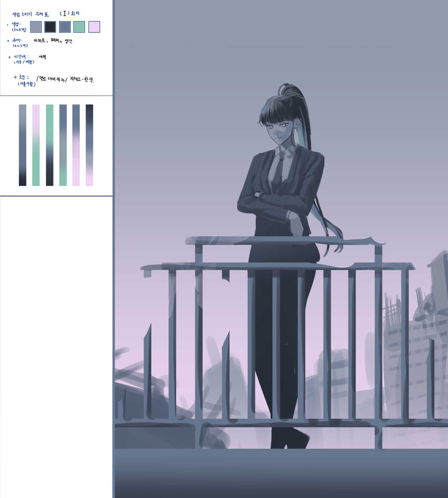Select the light pink color swatch
Image resolution: width=448 pixels, height=498 pixels.
point(94,27)
